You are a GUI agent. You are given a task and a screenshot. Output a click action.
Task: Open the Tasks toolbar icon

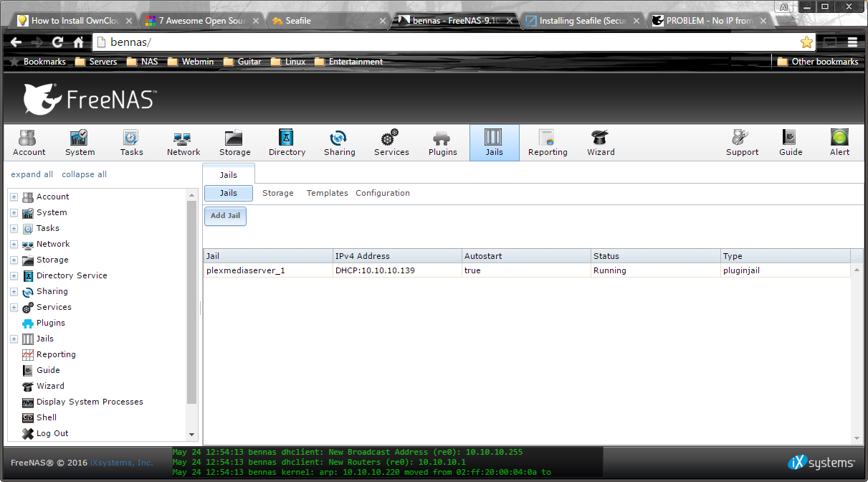click(131, 142)
